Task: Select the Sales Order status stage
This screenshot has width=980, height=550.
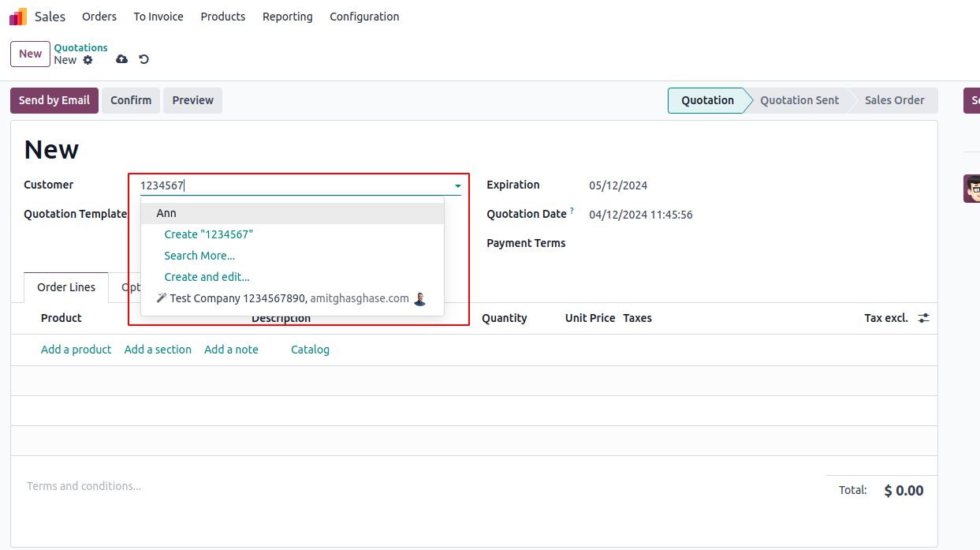Action: tap(894, 100)
